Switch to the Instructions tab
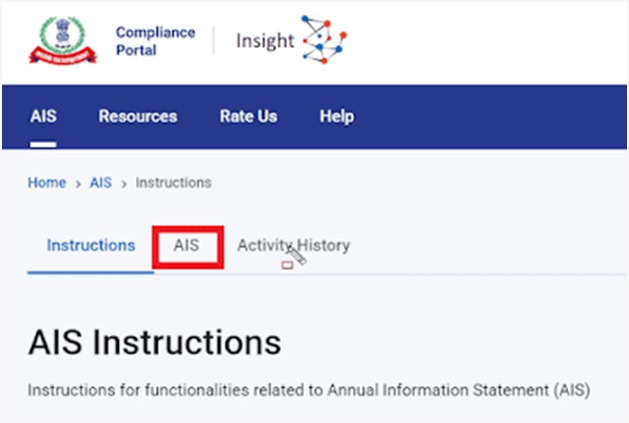This screenshot has height=423, width=629. (x=91, y=245)
